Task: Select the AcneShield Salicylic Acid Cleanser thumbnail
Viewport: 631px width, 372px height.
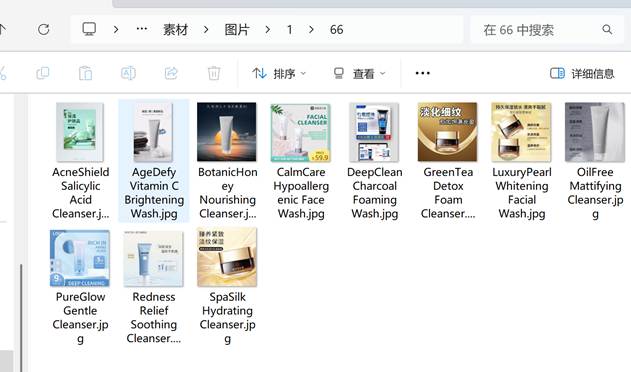Action: (80, 132)
